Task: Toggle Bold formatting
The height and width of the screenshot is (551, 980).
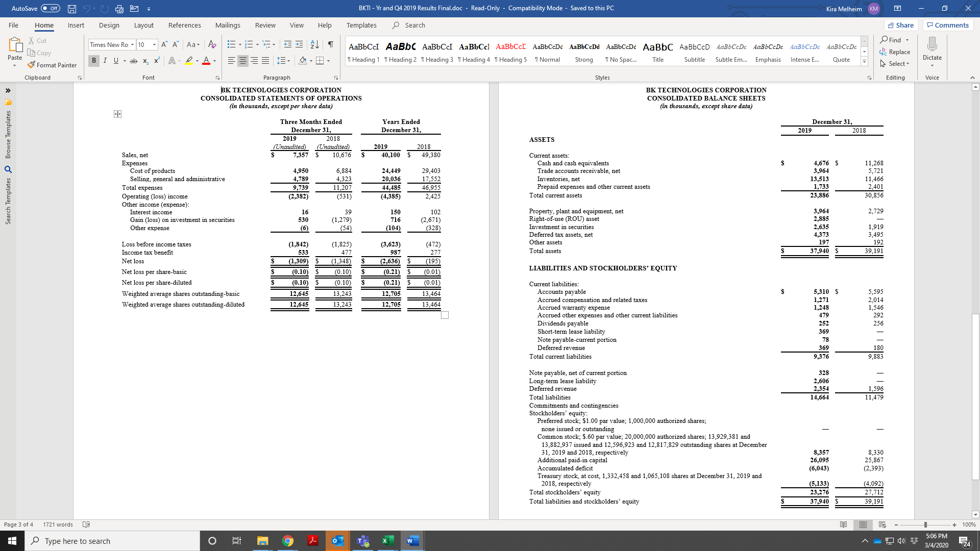Action: coord(94,61)
